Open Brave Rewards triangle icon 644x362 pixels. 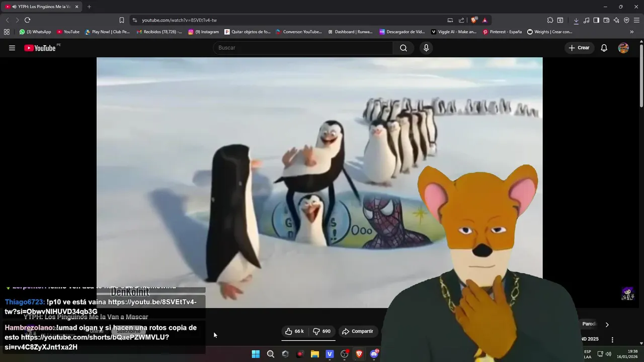click(485, 20)
